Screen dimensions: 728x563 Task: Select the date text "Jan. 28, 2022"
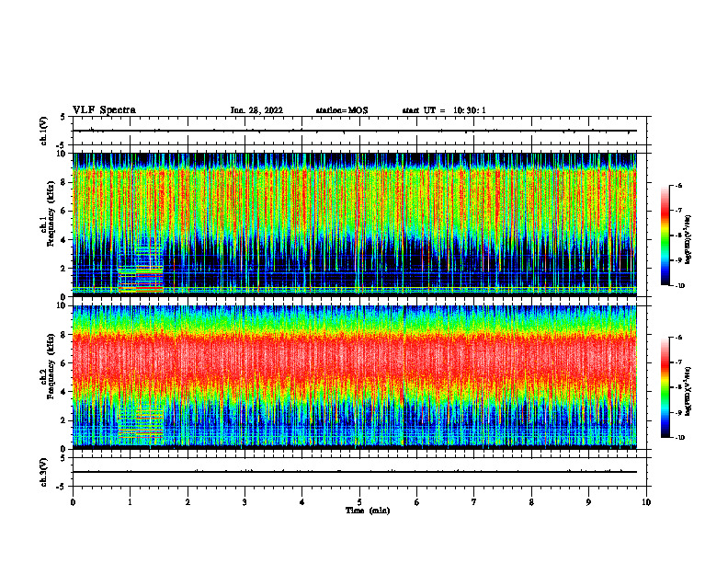click(256, 110)
